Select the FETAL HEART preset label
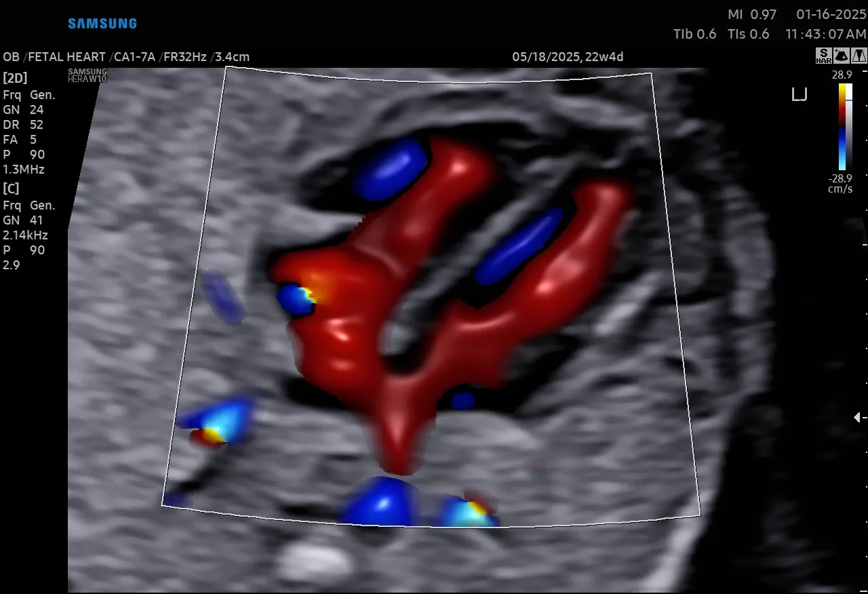 point(66,57)
